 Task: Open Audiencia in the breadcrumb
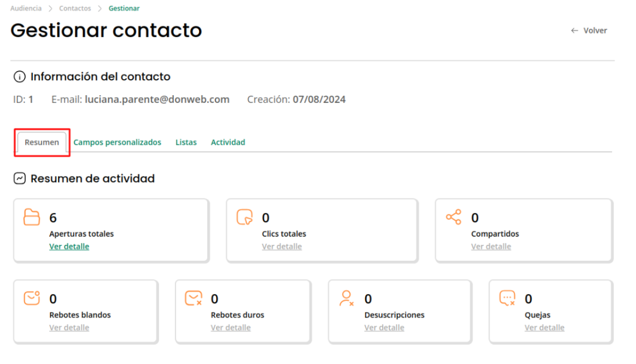[26, 8]
